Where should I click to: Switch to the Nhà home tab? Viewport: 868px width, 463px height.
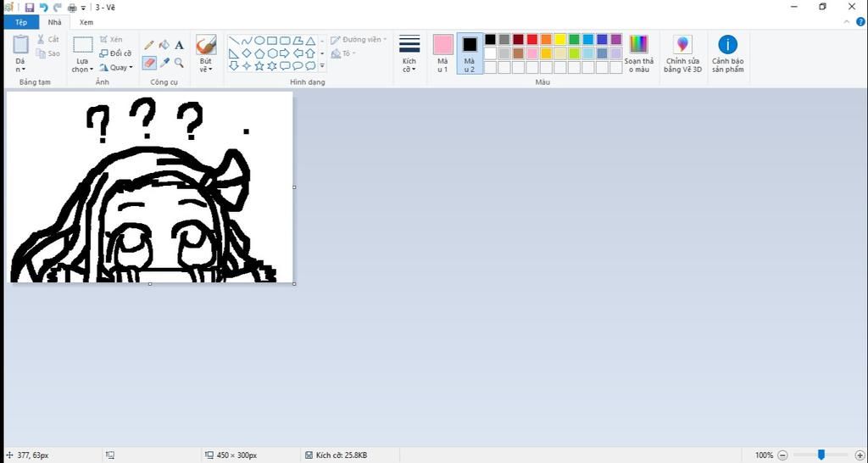click(54, 22)
